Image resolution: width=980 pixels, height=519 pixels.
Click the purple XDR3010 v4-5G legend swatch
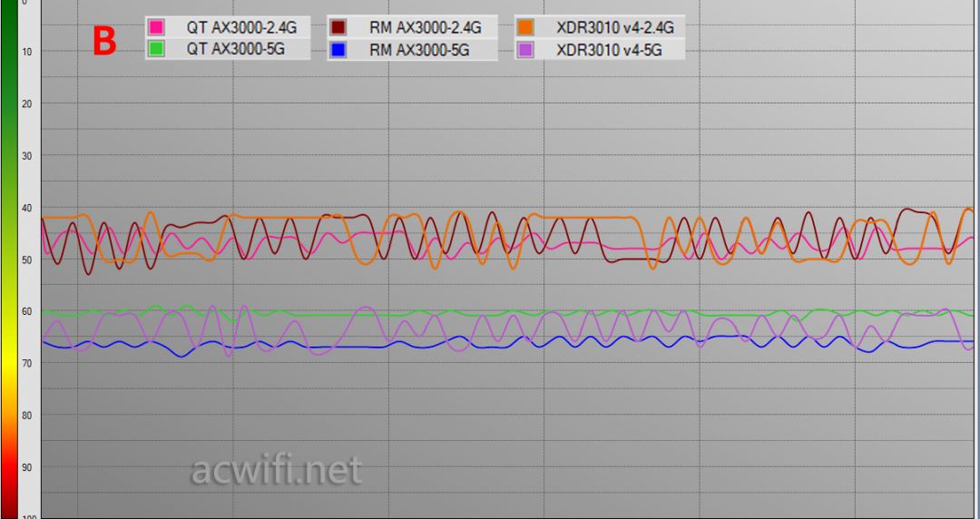[525, 49]
